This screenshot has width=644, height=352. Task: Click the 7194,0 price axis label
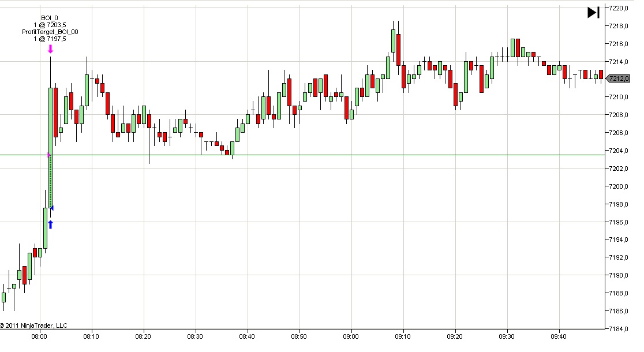tap(619, 240)
